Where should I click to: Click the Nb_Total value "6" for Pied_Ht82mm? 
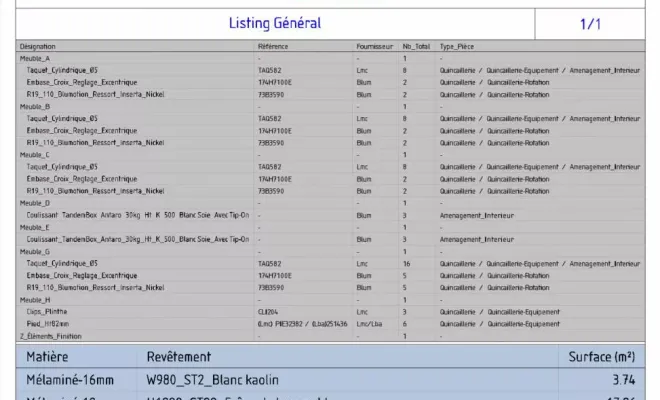[x=405, y=324]
